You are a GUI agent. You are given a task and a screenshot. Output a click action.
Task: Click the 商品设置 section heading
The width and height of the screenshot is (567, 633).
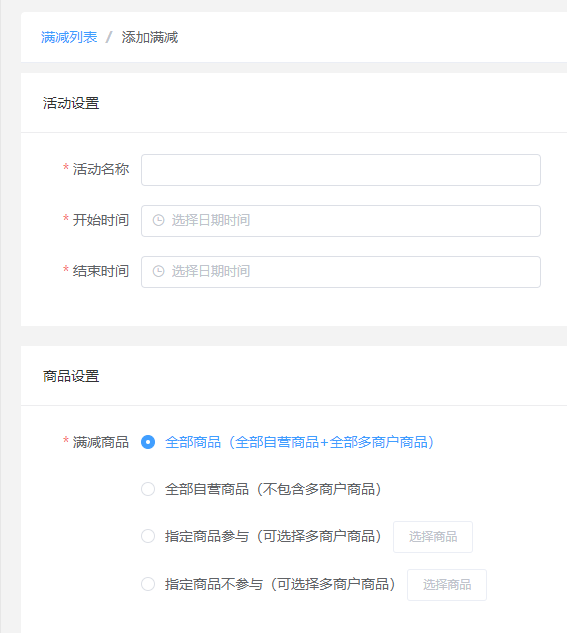click(71, 376)
